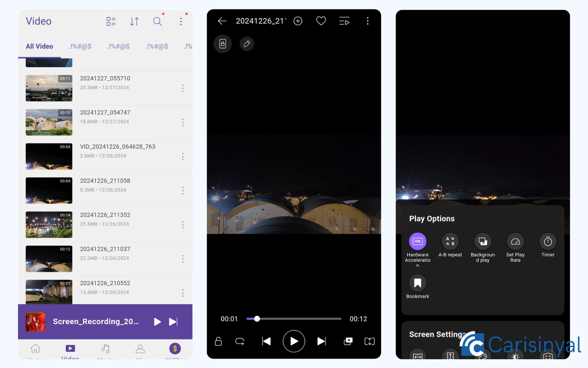Screen dimensions: 588x368
Task: Open the Video header three-dot menu
Action: point(181,21)
